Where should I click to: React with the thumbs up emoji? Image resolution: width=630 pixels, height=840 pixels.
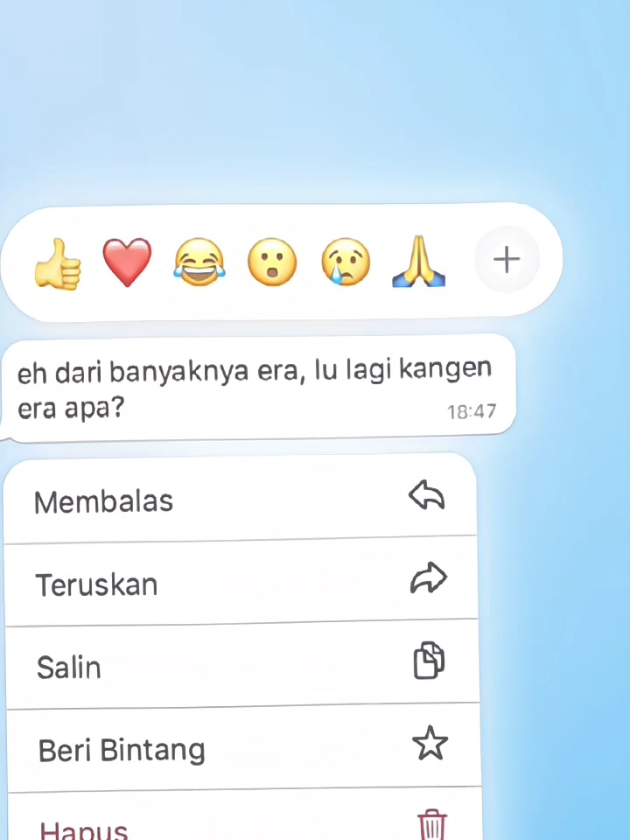pos(58,264)
